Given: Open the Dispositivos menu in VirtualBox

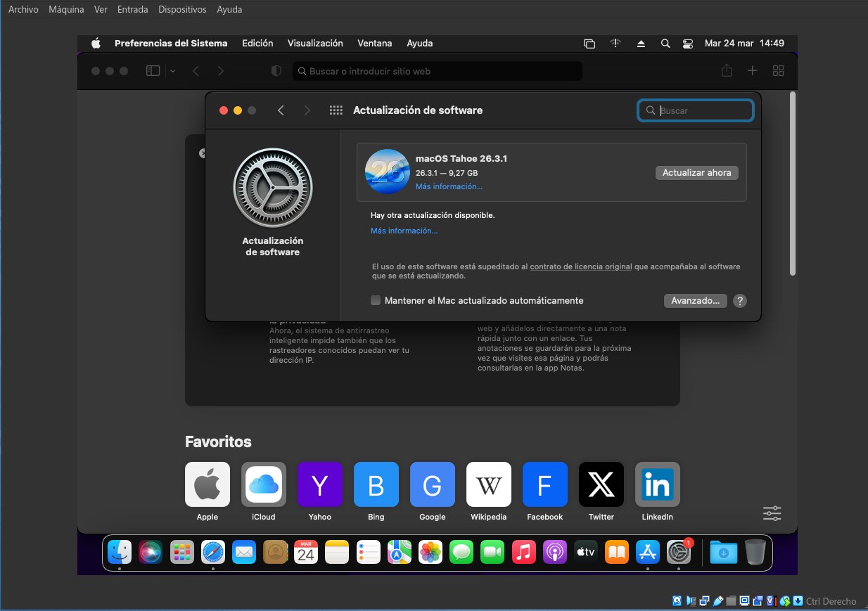Looking at the screenshot, I should point(182,10).
